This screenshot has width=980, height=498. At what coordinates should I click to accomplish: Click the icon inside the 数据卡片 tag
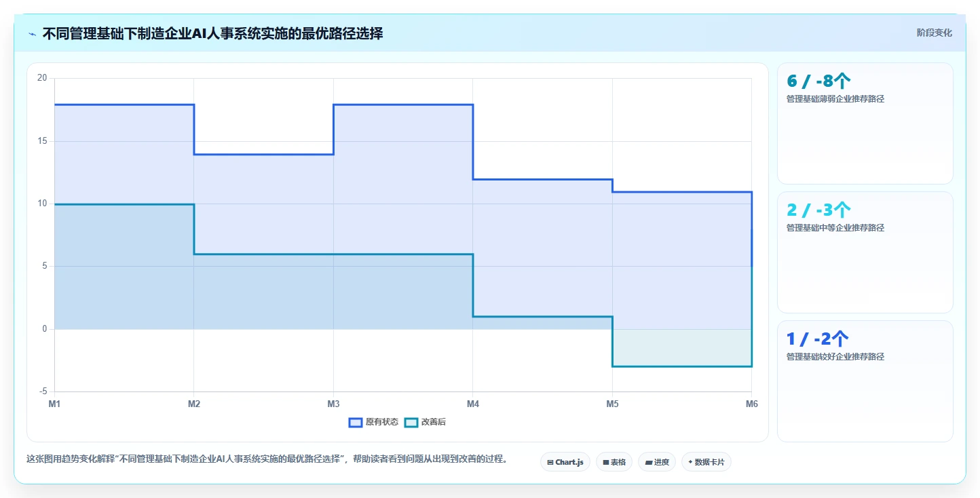(x=690, y=462)
